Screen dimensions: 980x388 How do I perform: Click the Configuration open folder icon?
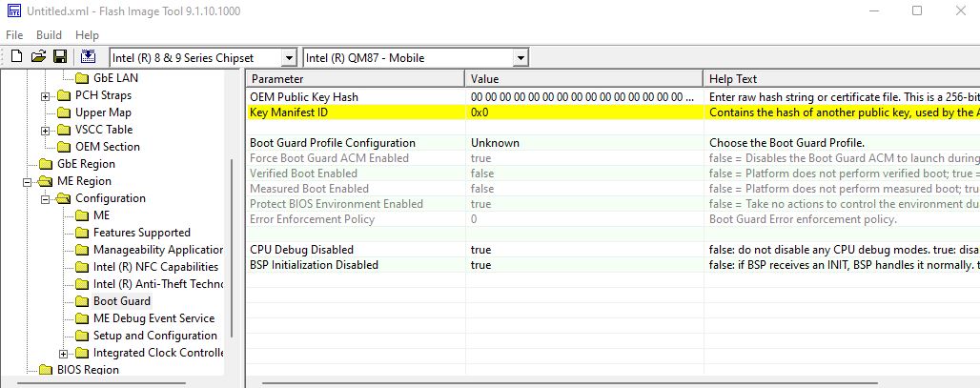[64, 198]
